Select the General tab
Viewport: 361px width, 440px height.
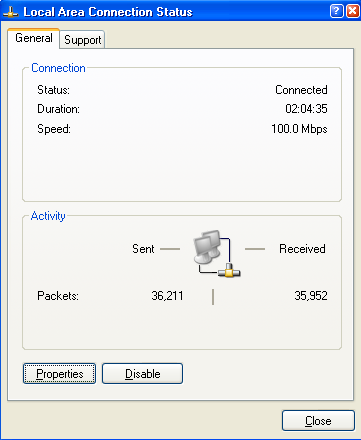[34, 38]
